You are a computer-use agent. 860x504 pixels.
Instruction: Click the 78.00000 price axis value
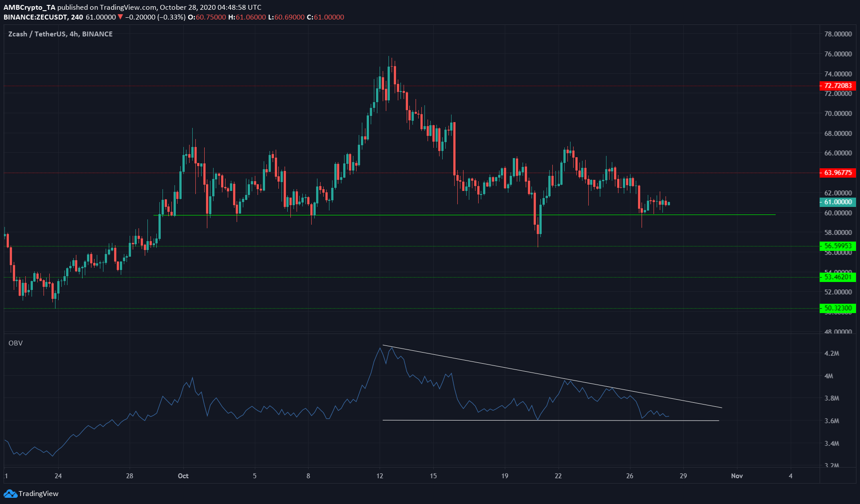pyautogui.click(x=838, y=34)
